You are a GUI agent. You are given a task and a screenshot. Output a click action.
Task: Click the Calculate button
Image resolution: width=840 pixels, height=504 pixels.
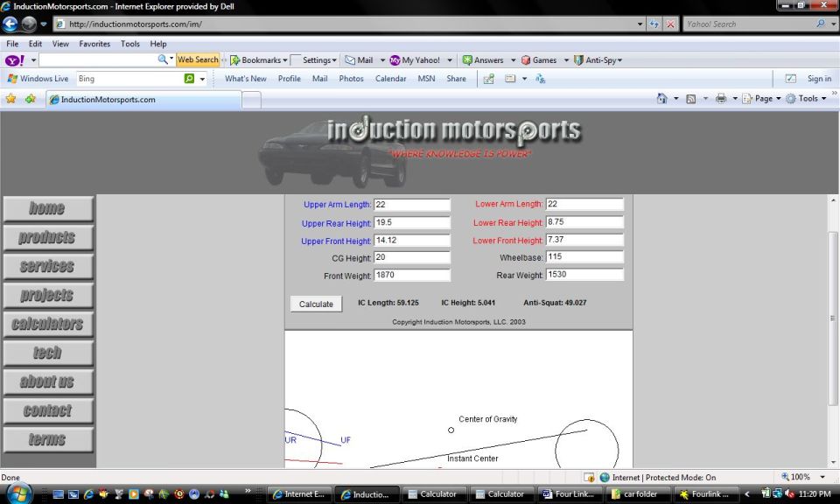[316, 304]
